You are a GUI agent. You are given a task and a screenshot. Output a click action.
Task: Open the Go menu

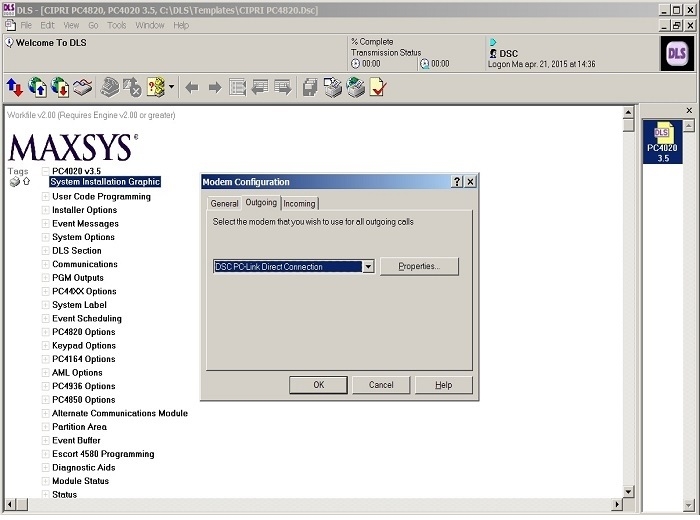(x=93, y=25)
